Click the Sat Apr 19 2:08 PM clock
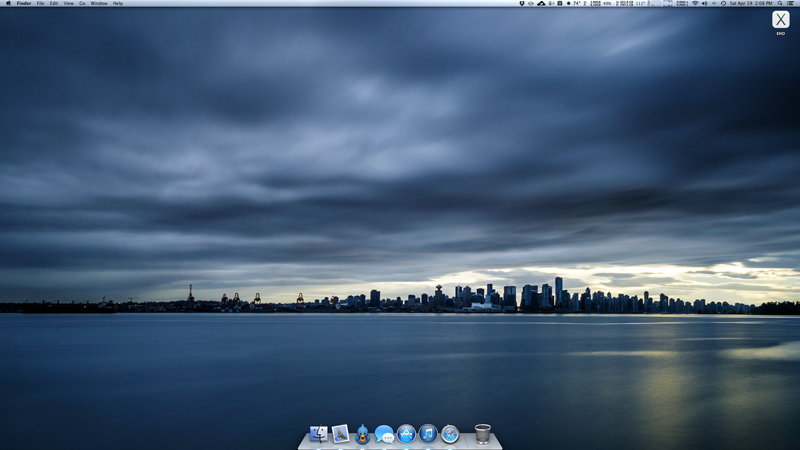Viewport: 800px width, 450px height. [x=751, y=3]
